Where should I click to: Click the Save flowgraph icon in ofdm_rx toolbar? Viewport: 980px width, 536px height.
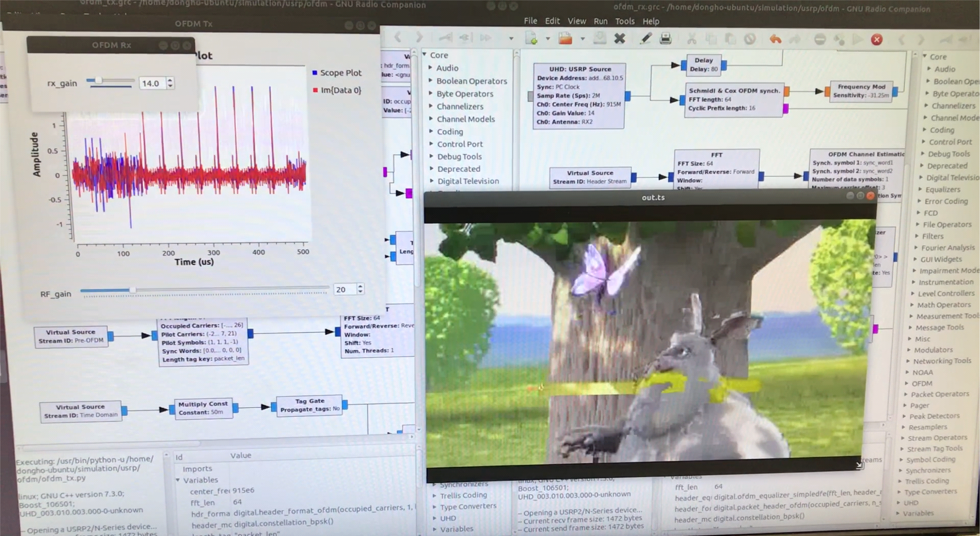coord(600,38)
